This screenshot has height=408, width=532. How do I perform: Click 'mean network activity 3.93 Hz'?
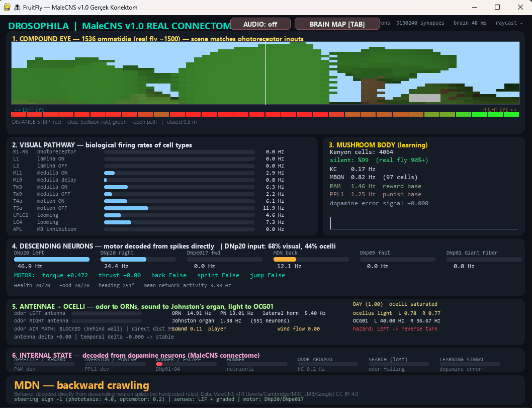pyautogui.click(x=187, y=285)
